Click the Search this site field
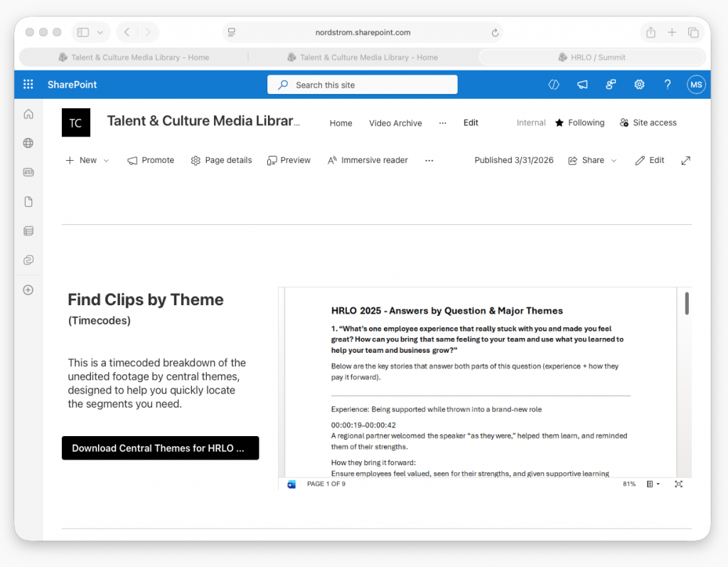The width and height of the screenshot is (728, 567). [x=363, y=85]
